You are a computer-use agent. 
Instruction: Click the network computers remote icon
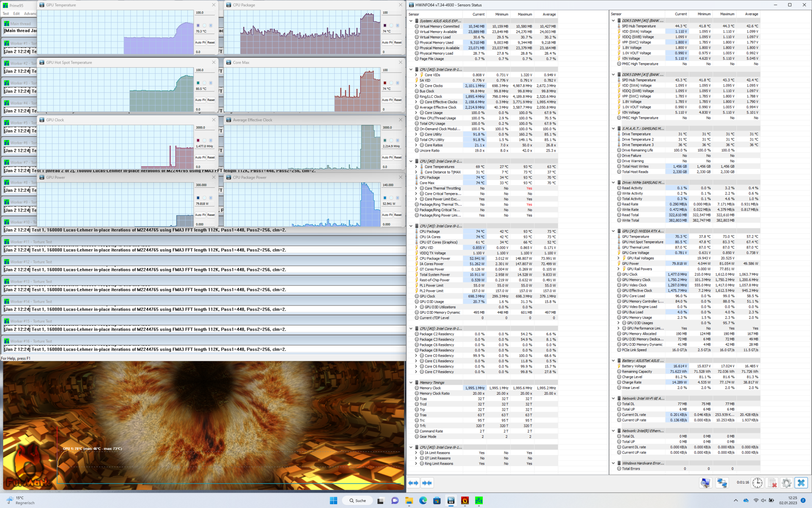pos(722,483)
